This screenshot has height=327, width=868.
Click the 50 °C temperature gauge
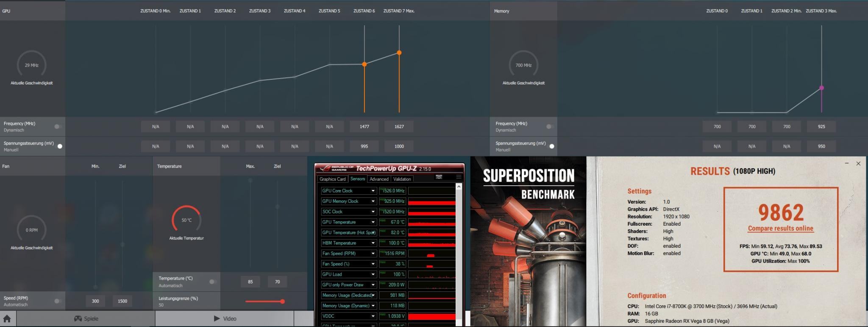click(x=186, y=220)
